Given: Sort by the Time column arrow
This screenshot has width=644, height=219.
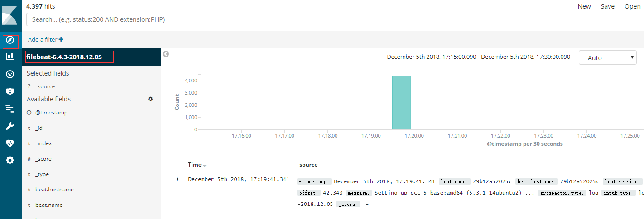Looking at the screenshot, I should 205,166.
